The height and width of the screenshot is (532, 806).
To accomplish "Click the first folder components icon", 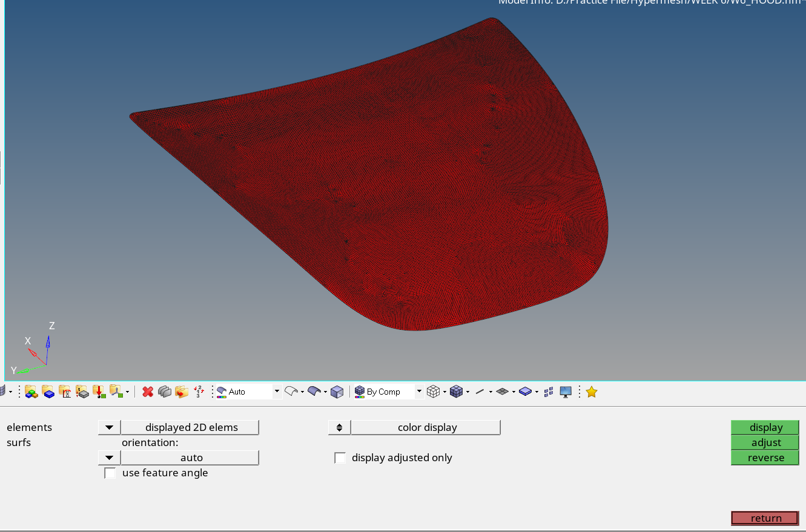I will [31, 392].
